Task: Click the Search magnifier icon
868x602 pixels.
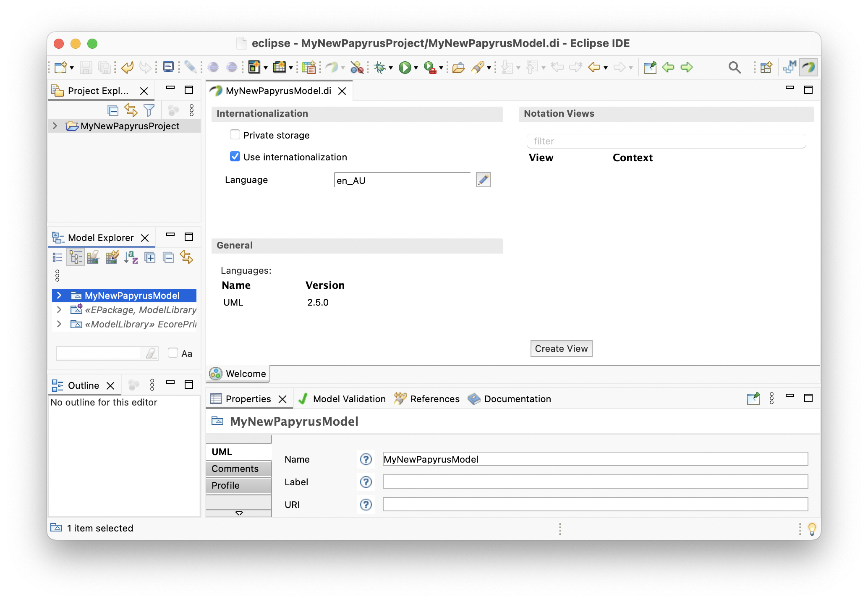Action: point(735,67)
